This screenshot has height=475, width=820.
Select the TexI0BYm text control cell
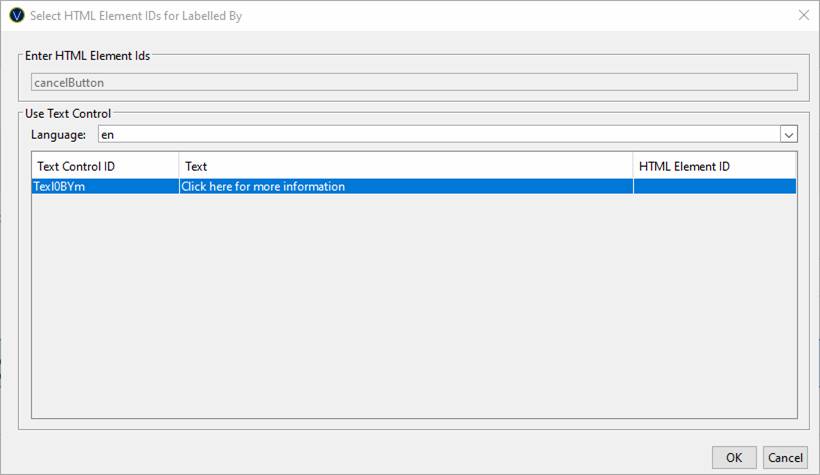point(105,186)
